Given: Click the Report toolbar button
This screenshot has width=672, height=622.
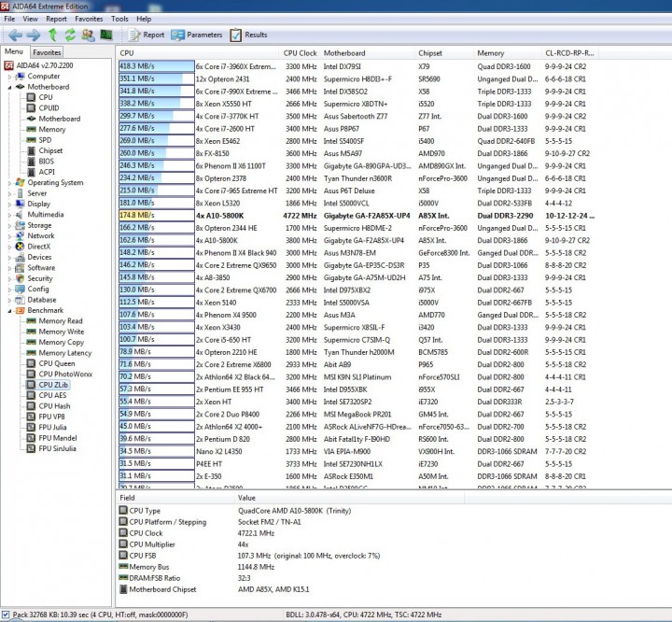Looking at the screenshot, I should pos(147,35).
